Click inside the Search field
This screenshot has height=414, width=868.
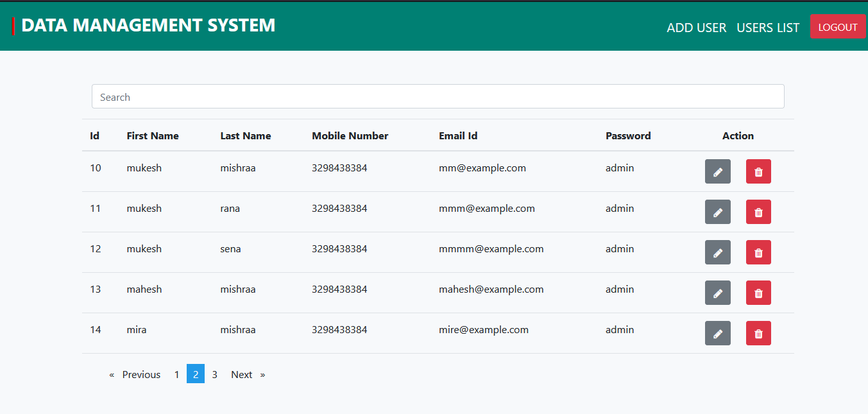click(x=438, y=96)
